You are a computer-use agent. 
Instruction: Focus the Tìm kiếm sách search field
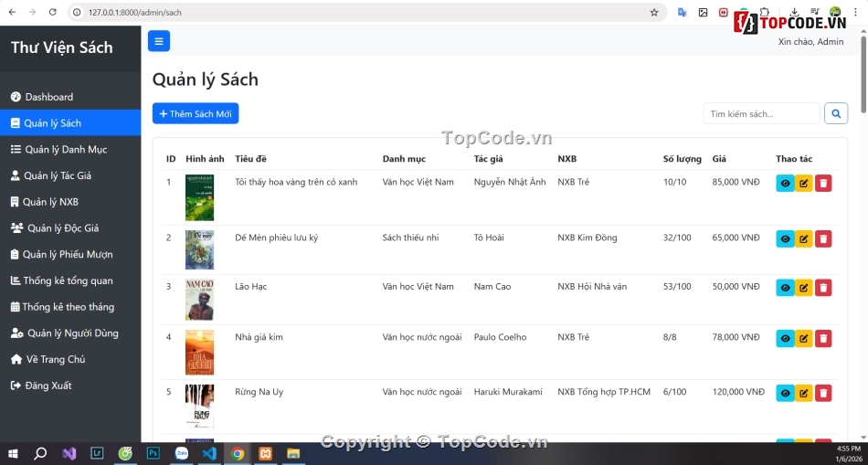(762, 113)
